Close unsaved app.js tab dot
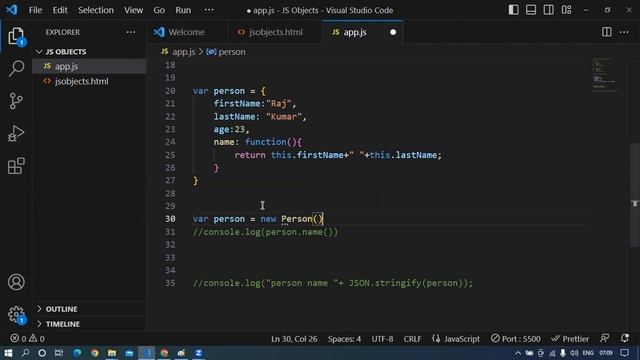 click(x=393, y=32)
